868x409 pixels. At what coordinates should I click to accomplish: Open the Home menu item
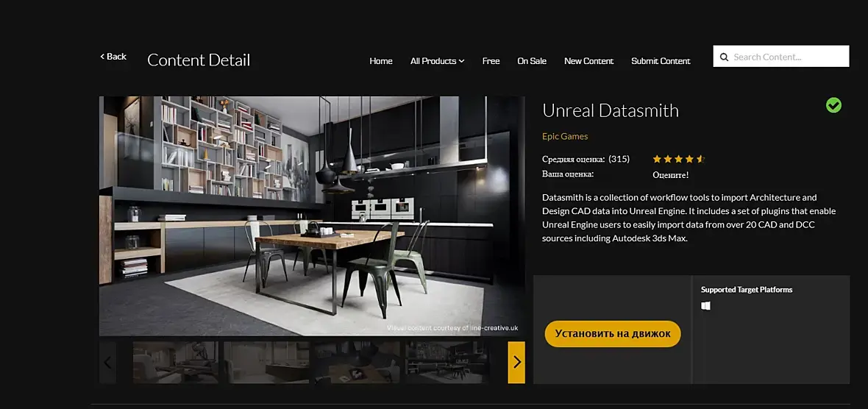(381, 61)
